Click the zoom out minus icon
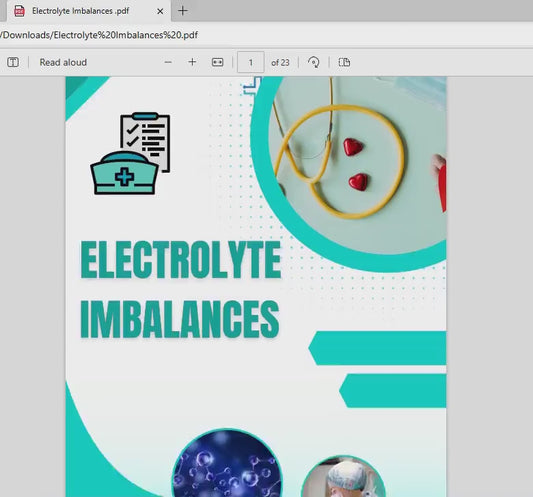The width and height of the screenshot is (533, 497). [168, 62]
